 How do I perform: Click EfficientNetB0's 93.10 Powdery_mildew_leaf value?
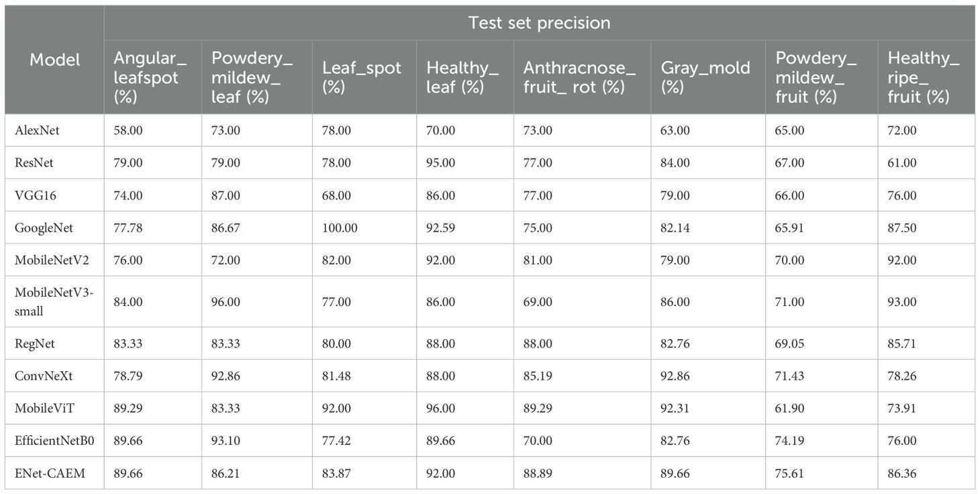pyautogui.click(x=226, y=441)
